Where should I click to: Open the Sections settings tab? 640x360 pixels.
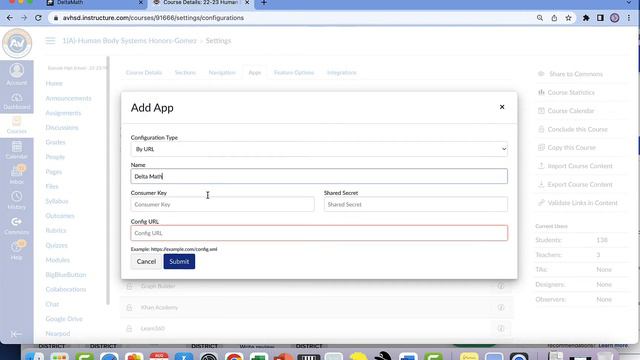(185, 73)
